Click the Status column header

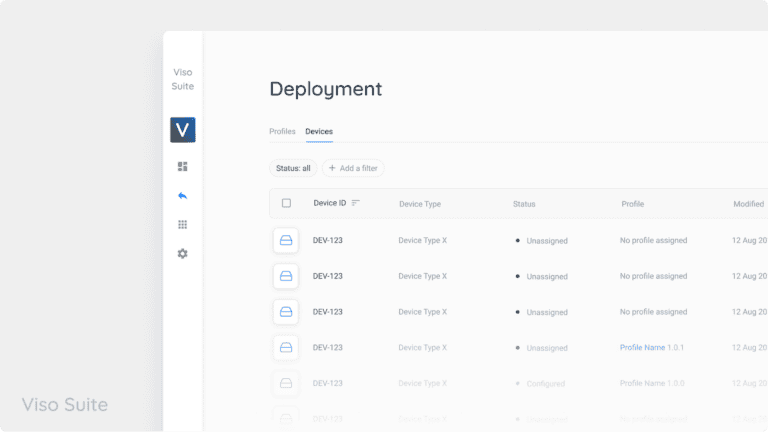coord(524,204)
